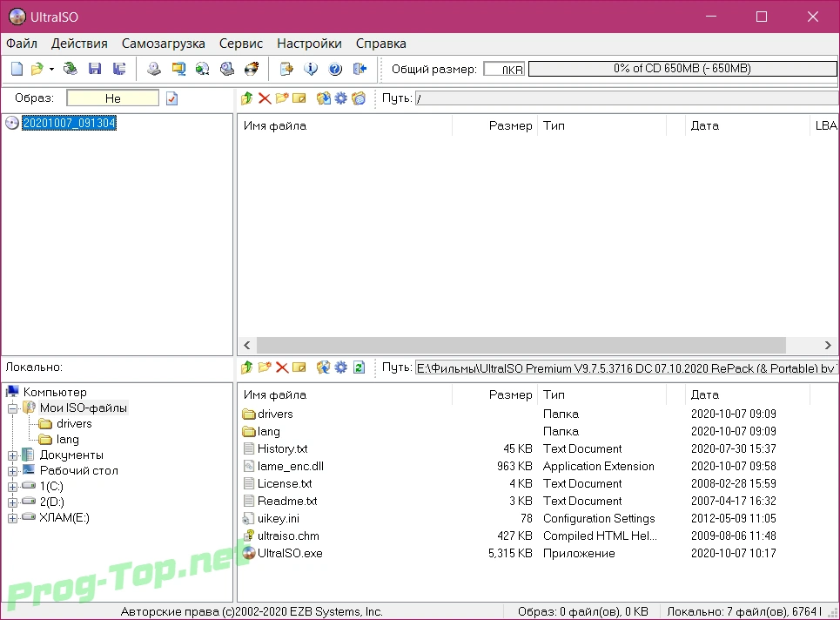Select the 20201007_091304 image root
Viewport: 840px width, 620px height.
(69, 124)
